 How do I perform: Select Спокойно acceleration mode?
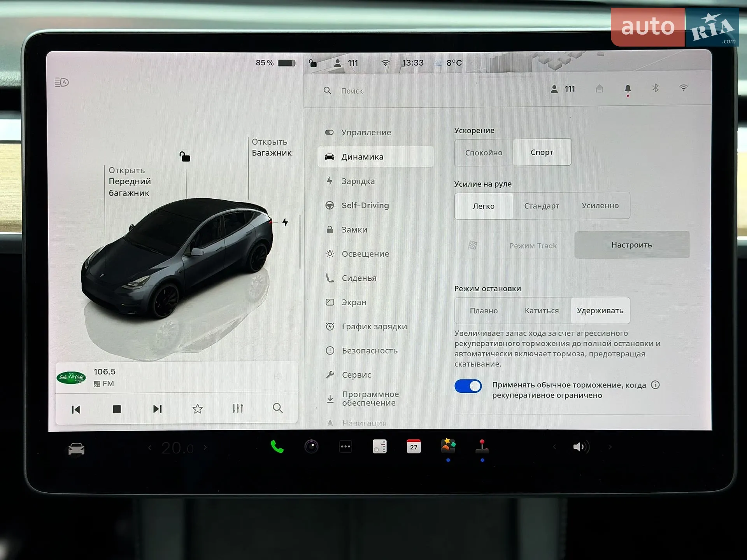[484, 152]
